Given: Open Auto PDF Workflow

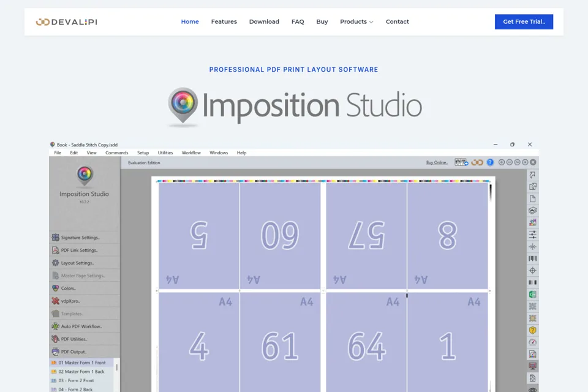Looking at the screenshot, I should 85,326.
